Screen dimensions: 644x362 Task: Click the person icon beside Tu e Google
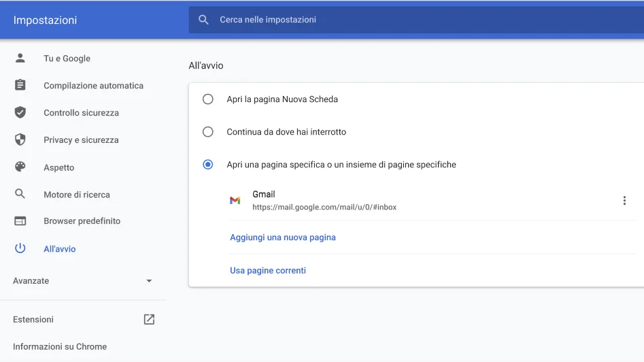20,59
